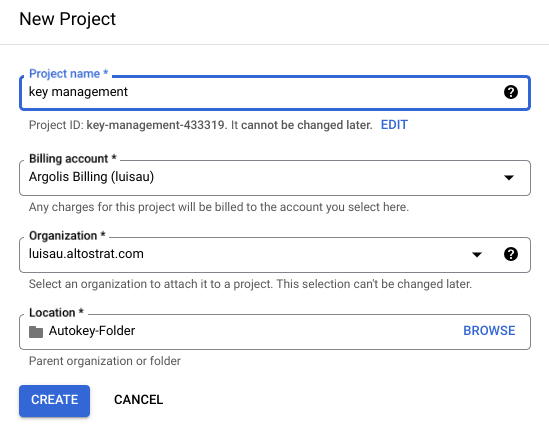Viewport: 549px width, 429px height.
Task: Browse for a parent location
Action: tap(489, 331)
